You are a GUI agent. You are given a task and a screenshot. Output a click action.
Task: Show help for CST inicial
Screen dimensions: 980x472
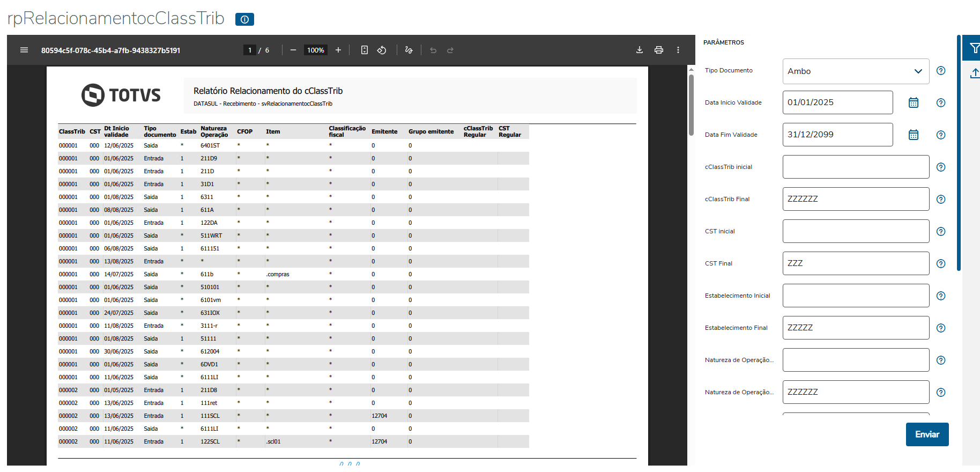click(x=941, y=232)
